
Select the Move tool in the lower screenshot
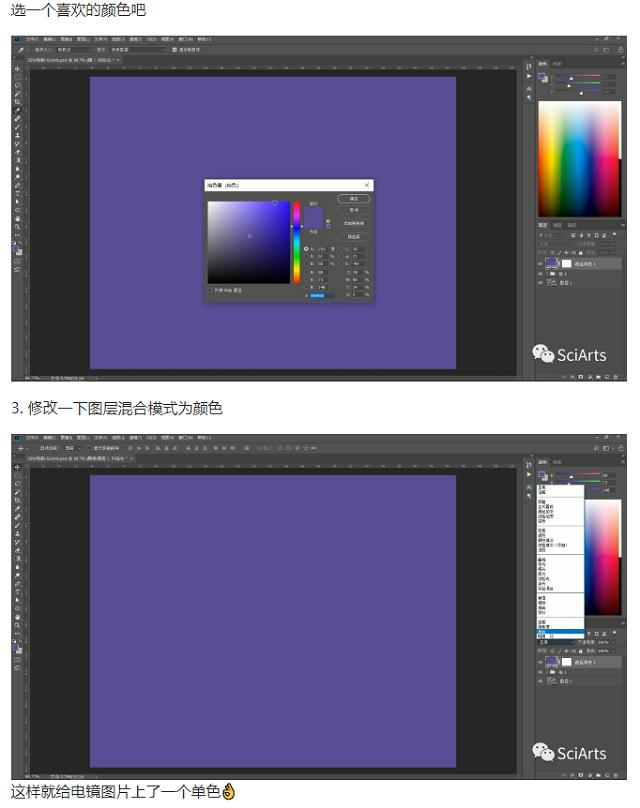pyautogui.click(x=17, y=466)
